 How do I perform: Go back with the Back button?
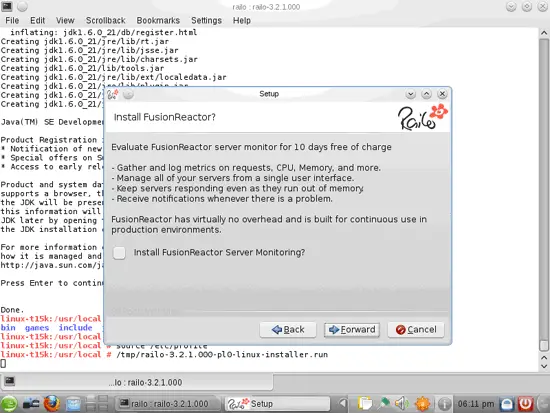click(288, 330)
